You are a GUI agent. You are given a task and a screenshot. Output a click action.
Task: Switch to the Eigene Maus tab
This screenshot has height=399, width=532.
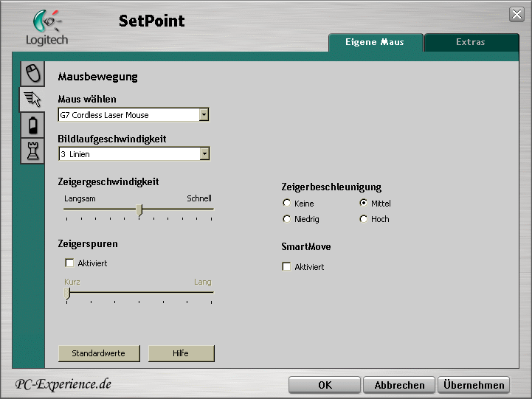point(376,42)
